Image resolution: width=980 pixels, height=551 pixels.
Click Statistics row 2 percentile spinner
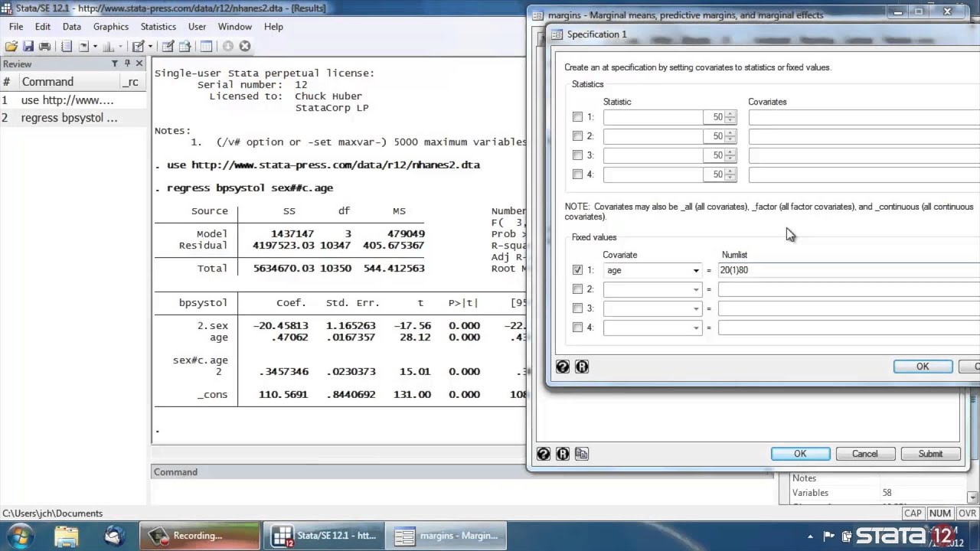(730, 136)
